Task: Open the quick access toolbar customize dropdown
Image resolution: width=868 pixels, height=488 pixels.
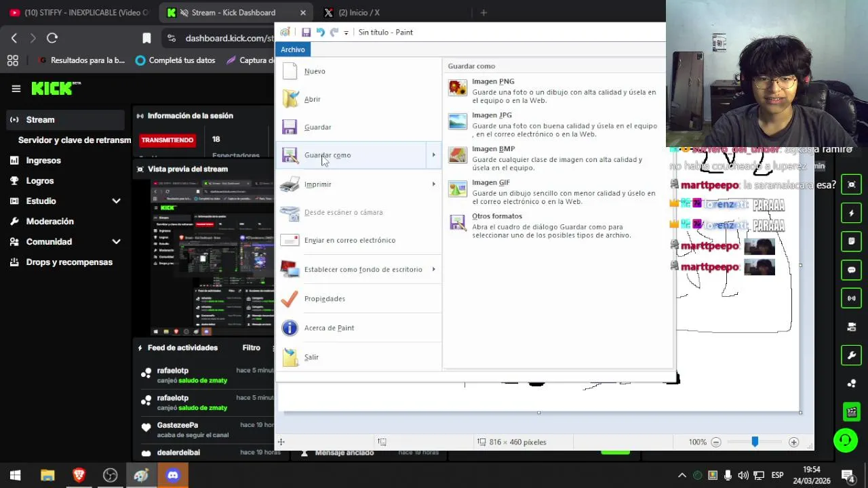Action: click(346, 33)
